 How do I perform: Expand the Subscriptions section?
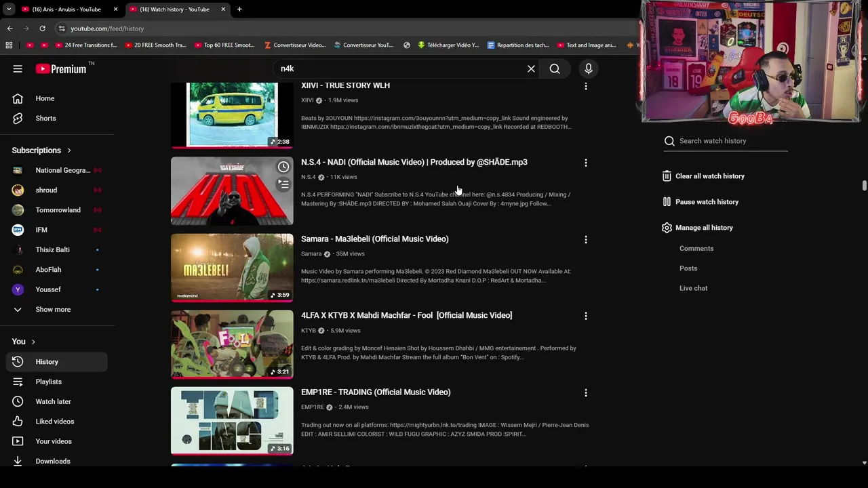[x=42, y=150]
